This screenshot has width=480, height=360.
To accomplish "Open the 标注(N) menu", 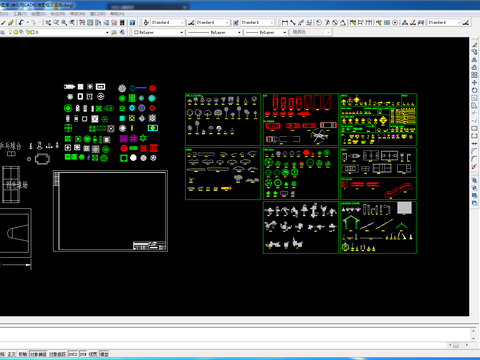I will (58, 14).
